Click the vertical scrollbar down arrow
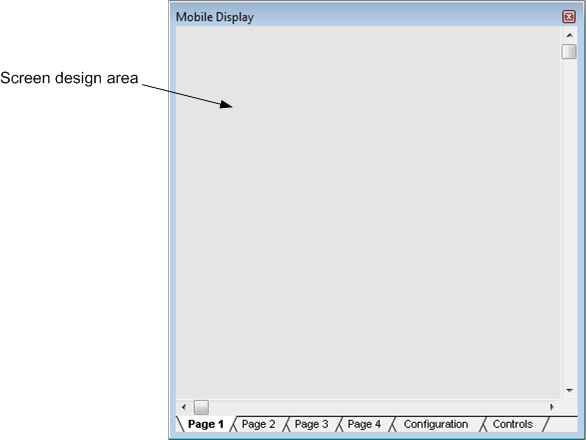The image size is (586, 440). 570,390
